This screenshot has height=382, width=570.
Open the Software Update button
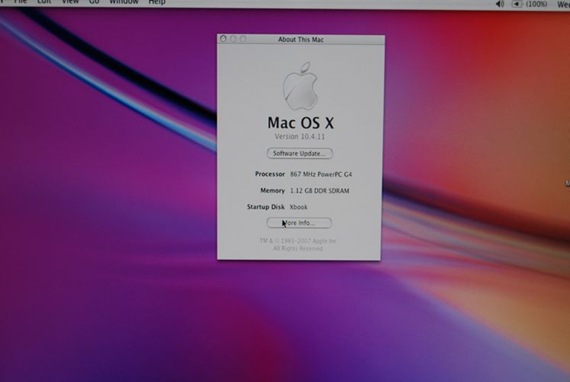(x=300, y=153)
